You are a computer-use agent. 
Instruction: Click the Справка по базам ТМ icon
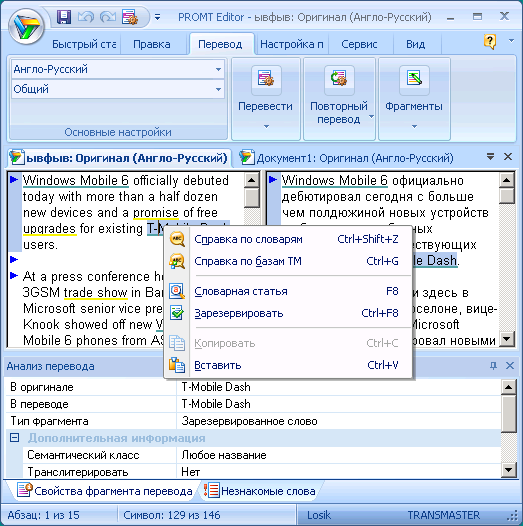coord(177,261)
